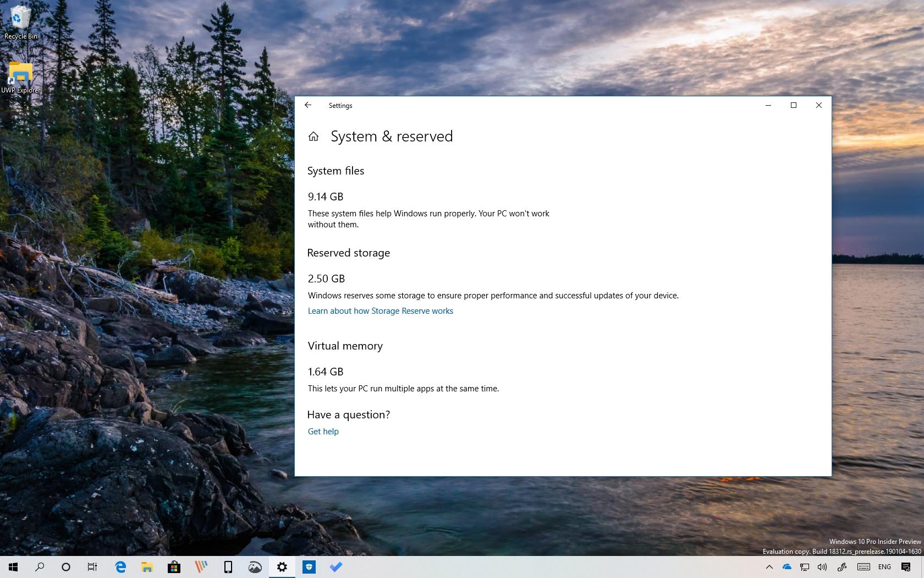The image size is (924, 578).
Task: Go to Settings home via the house icon
Action: 313,137
